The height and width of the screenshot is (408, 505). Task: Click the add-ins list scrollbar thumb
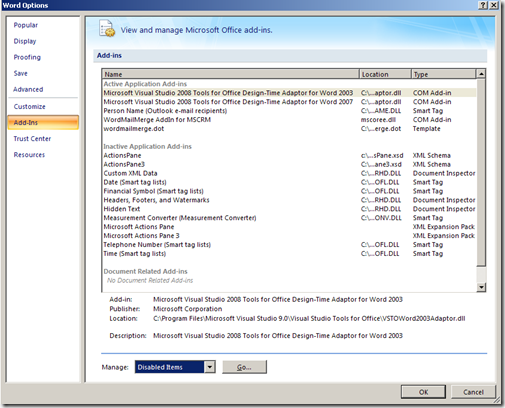(481, 172)
